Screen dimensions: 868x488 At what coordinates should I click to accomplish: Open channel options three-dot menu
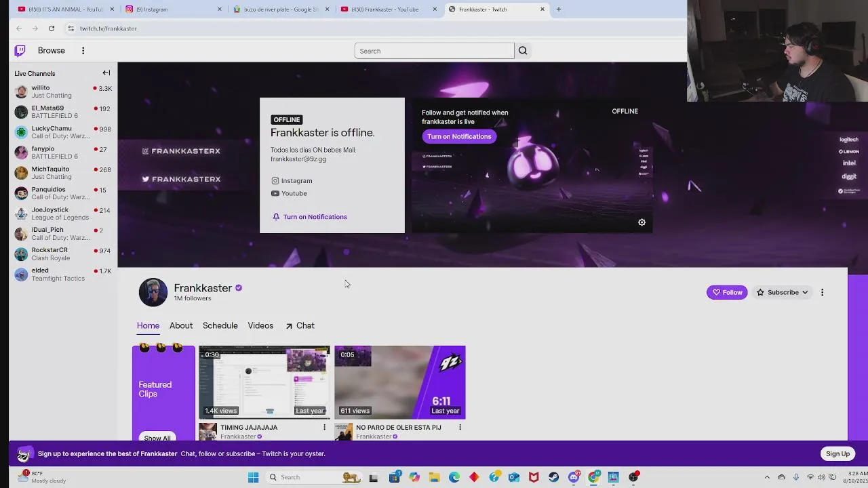pos(822,292)
